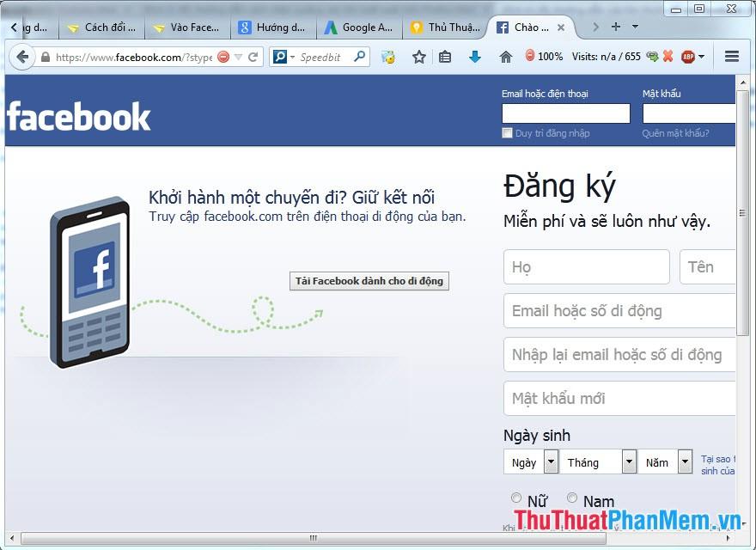
Task: Show bookmarks list icon
Action: (x=445, y=57)
